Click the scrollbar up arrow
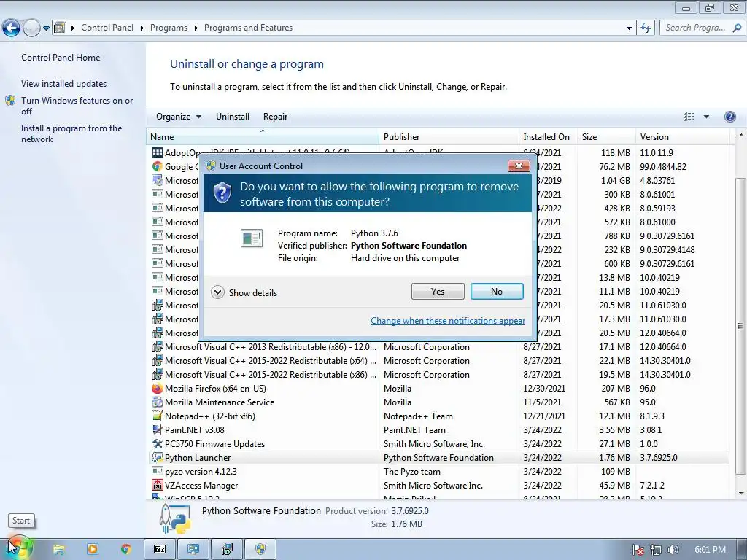Viewport: 747px width, 560px height. tap(740, 135)
